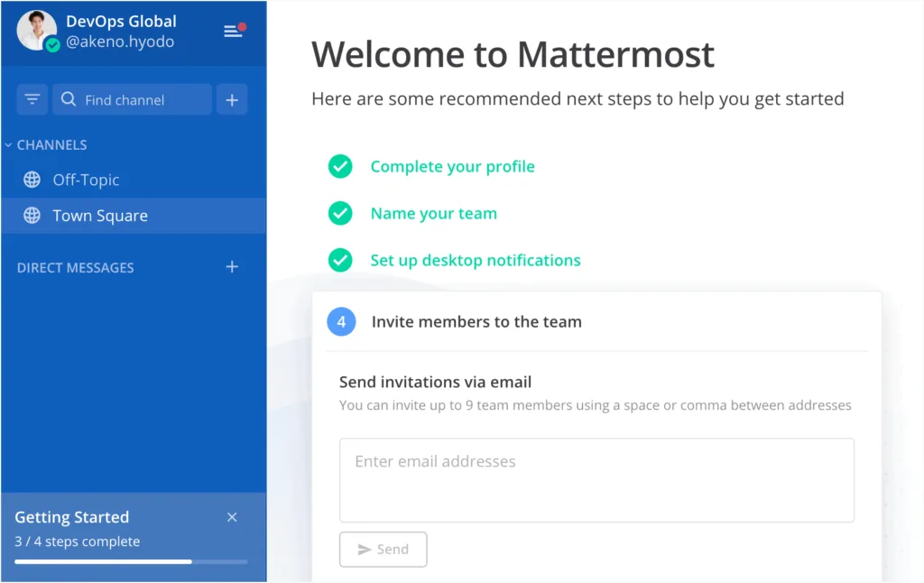The image size is (924, 583).
Task: Open the channel filter icon
Action: click(x=32, y=99)
